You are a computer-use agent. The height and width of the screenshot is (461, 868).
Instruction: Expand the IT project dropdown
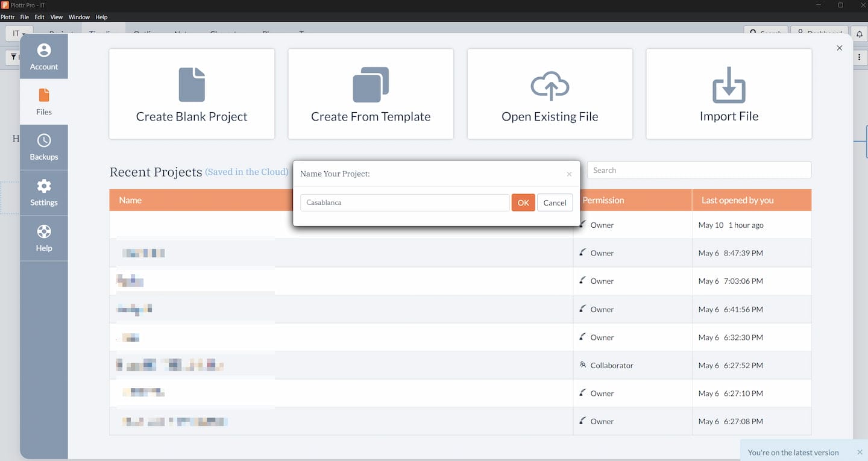(19, 34)
